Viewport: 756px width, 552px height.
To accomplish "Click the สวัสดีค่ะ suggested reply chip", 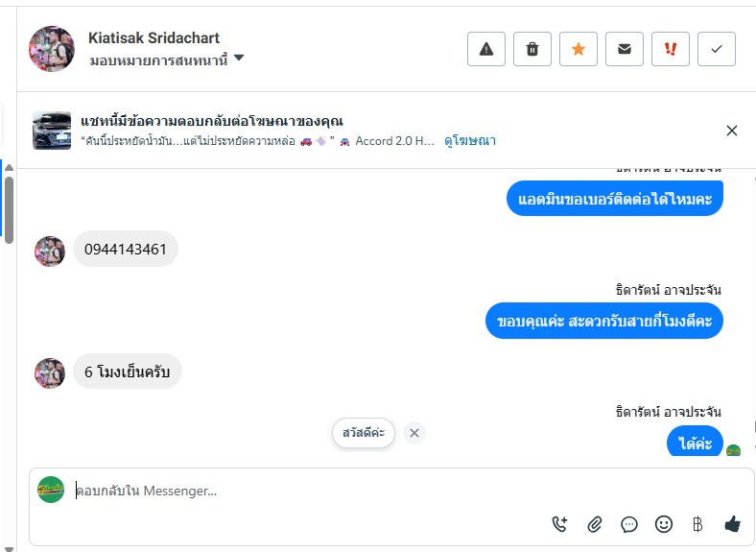I will pos(364,433).
